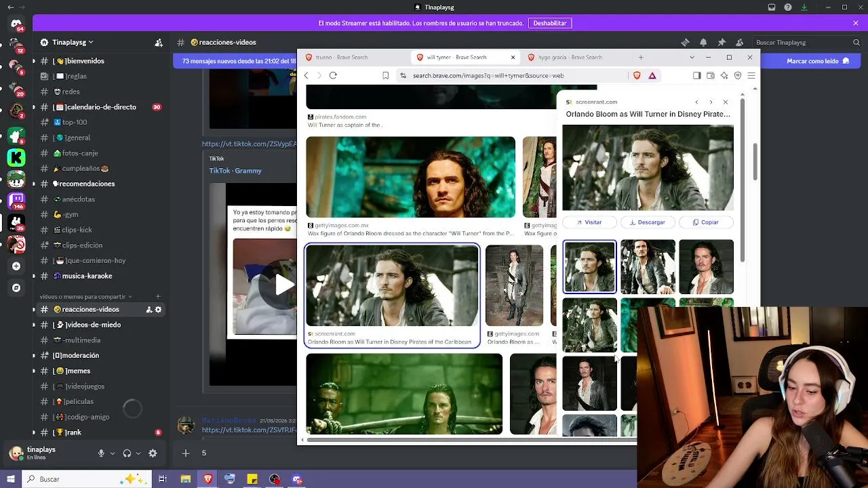
Task: Open File Explorer from the taskbar
Action: (185, 479)
